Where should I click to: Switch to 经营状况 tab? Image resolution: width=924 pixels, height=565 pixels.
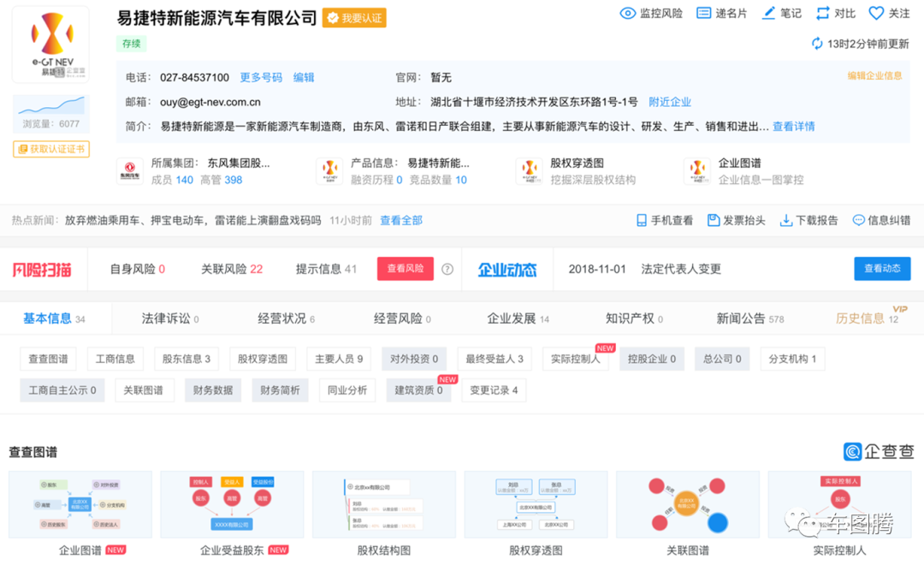point(286,318)
